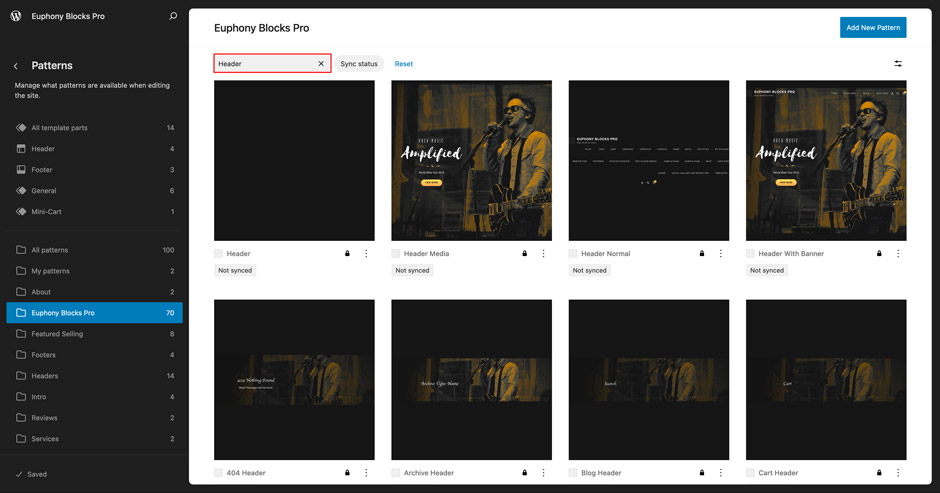Image resolution: width=940 pixels, height=493 pixels.
Task: Click the WordPress logo icon
Action: pyautogui.click(x=16, y=16)
